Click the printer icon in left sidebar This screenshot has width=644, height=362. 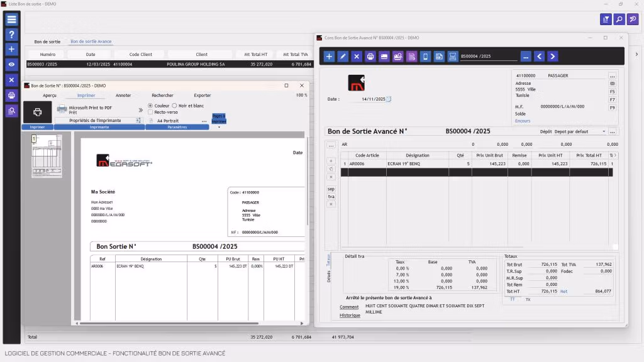(x=11, y=96)
